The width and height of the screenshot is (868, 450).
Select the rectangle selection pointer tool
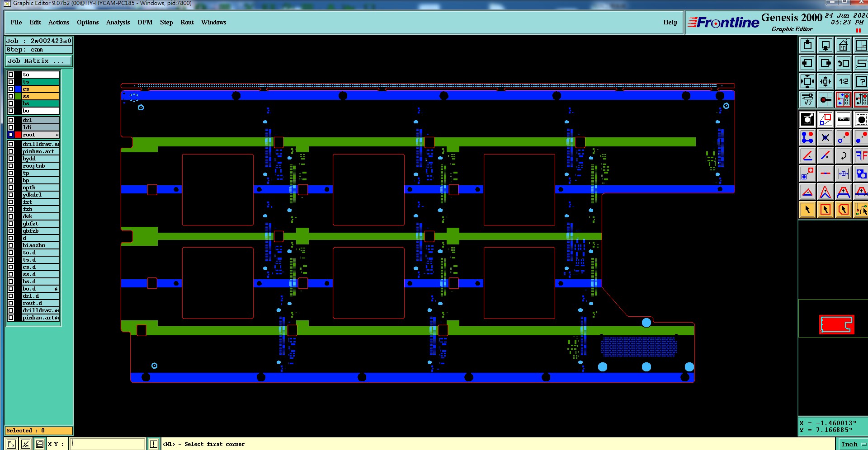826,210
